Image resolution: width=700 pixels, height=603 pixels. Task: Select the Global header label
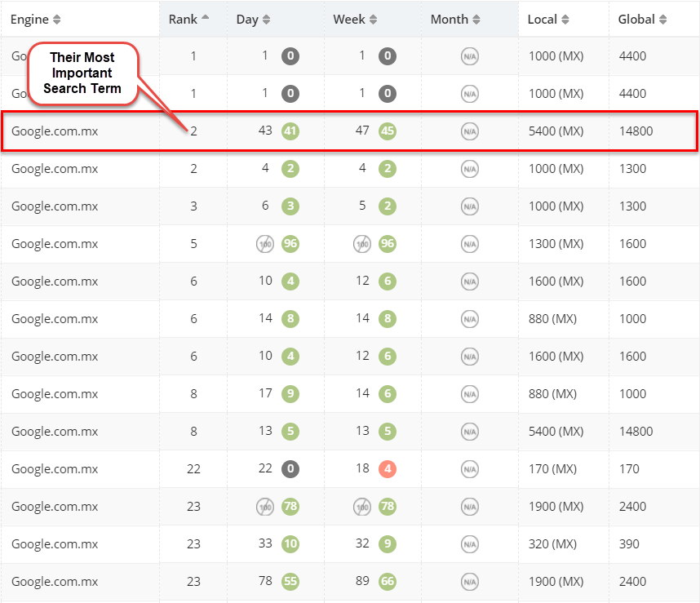pyautogui.click(x=636, y=20)
